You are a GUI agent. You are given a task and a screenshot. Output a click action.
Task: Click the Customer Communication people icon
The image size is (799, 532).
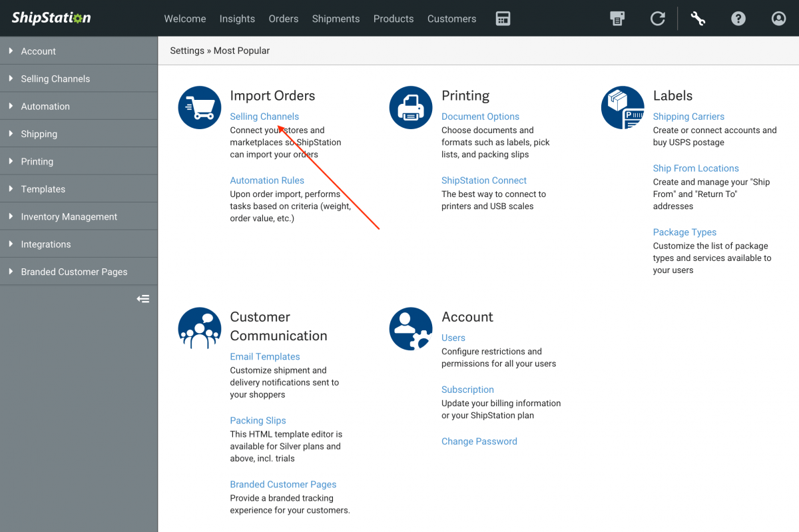(x=200, y=328)
